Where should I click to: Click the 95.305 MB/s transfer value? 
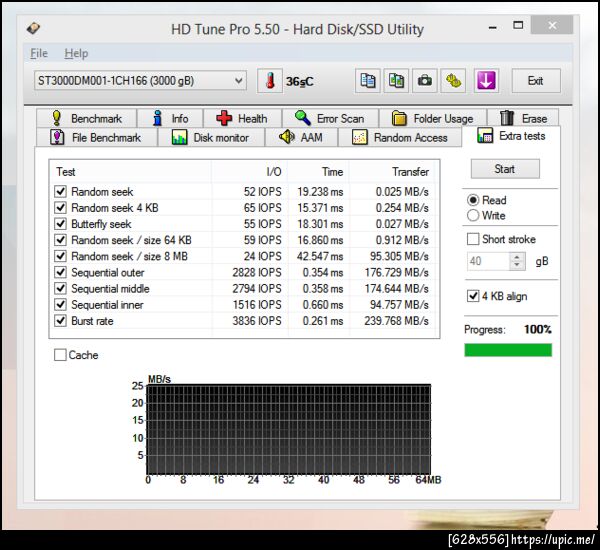pos(399,256)
